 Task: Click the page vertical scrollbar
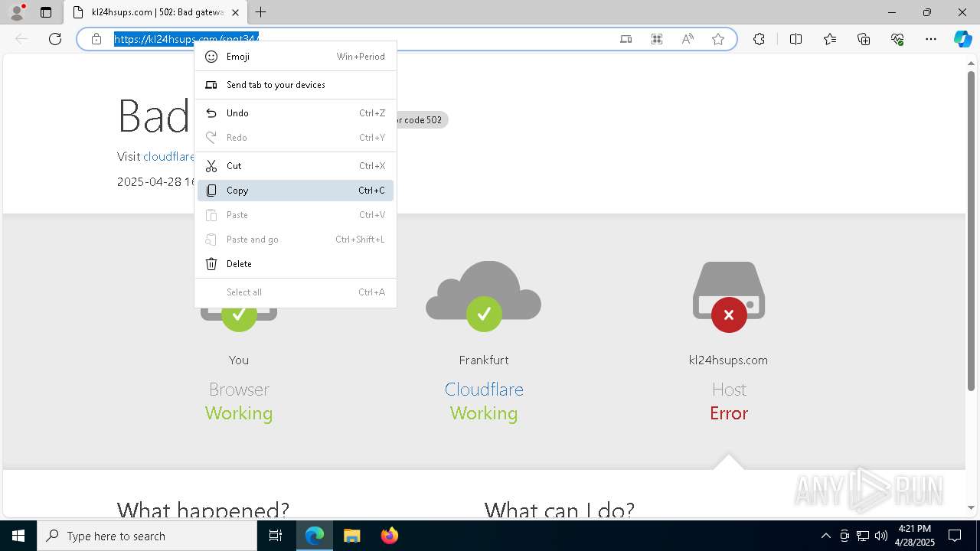tap(972, 230)
